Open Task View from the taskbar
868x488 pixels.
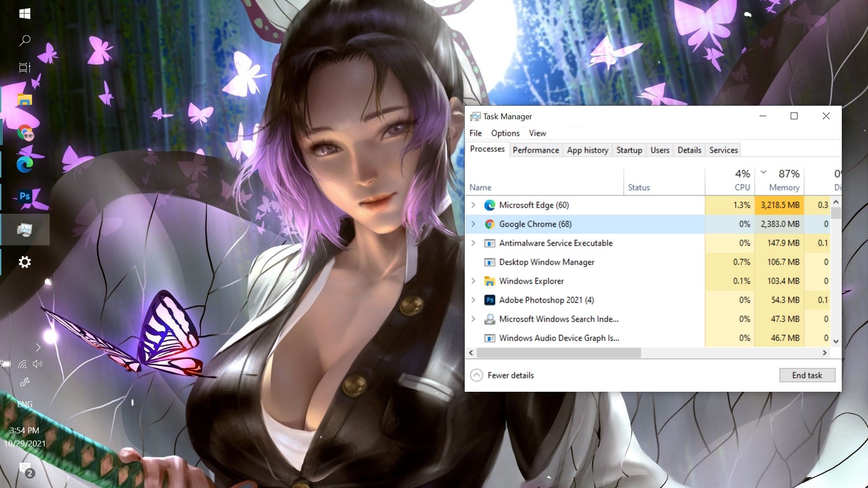coord(25,68)
